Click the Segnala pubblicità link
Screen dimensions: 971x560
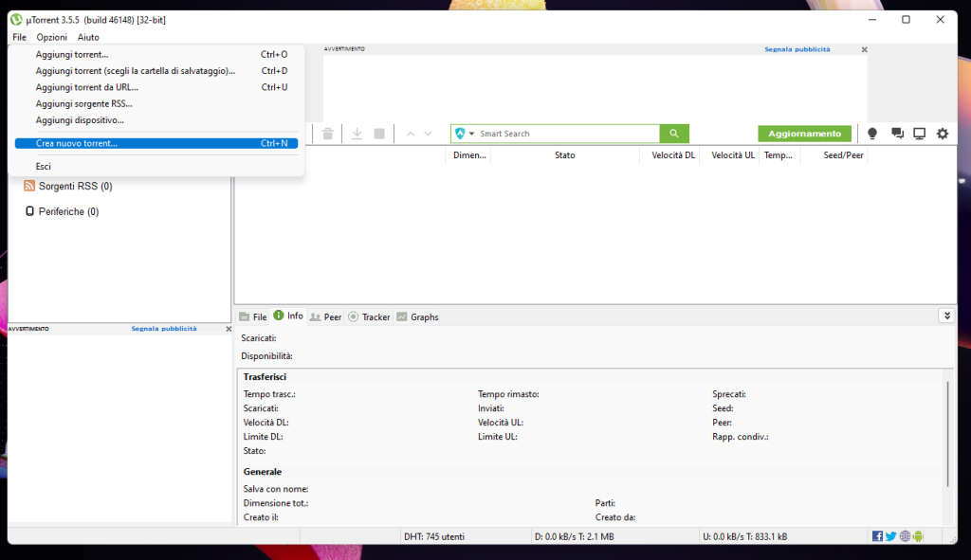[x=798, y=48]
